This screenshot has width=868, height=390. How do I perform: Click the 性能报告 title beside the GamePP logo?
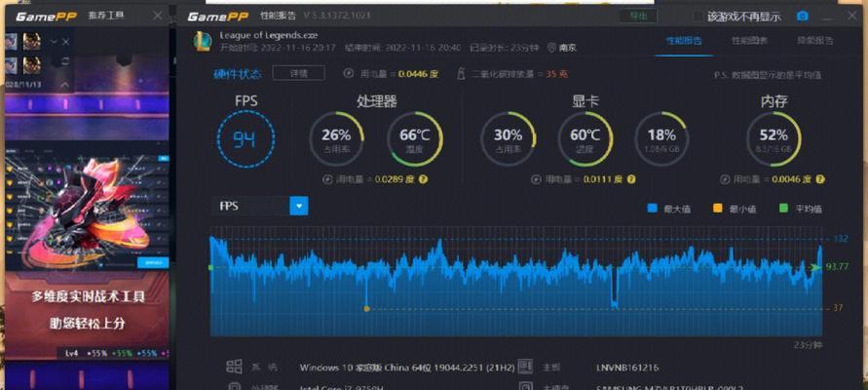278,16
